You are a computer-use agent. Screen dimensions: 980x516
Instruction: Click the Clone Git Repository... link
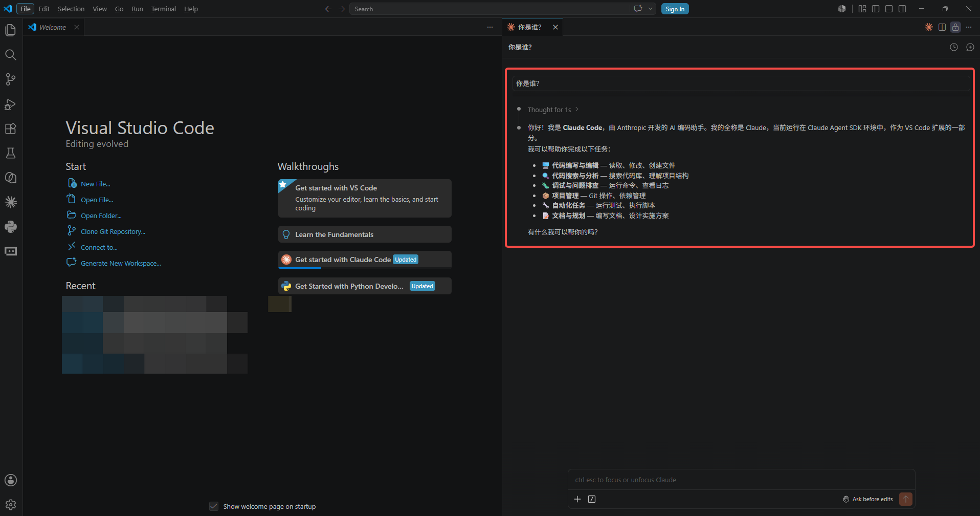[113, 231]
